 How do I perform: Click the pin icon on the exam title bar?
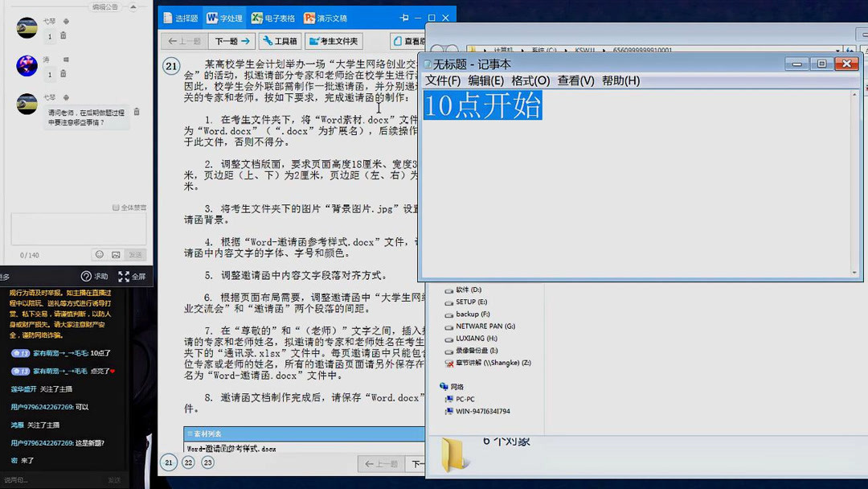405,15
